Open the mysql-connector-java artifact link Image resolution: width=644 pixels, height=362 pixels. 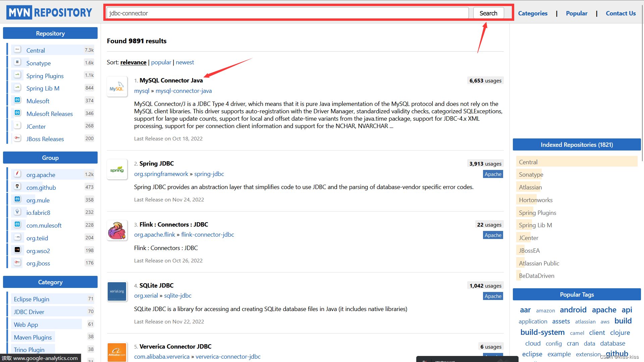pos(183,91)
